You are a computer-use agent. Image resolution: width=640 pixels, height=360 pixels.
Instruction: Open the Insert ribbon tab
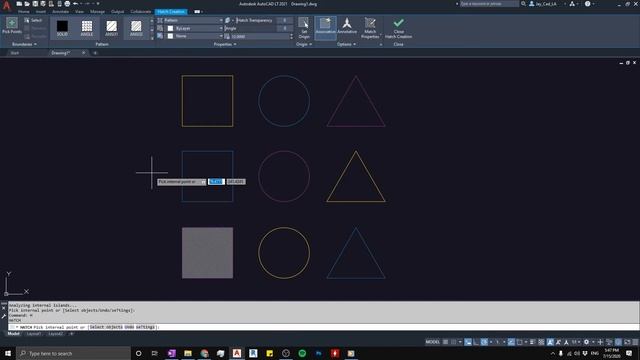(41, 11)
